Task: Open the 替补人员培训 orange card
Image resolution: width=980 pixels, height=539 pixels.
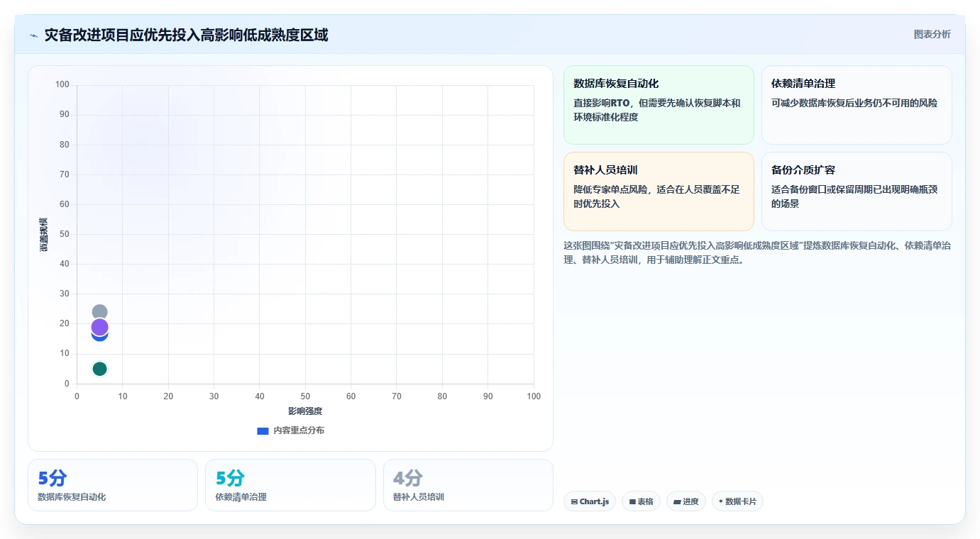Action: tap(659, 191)
